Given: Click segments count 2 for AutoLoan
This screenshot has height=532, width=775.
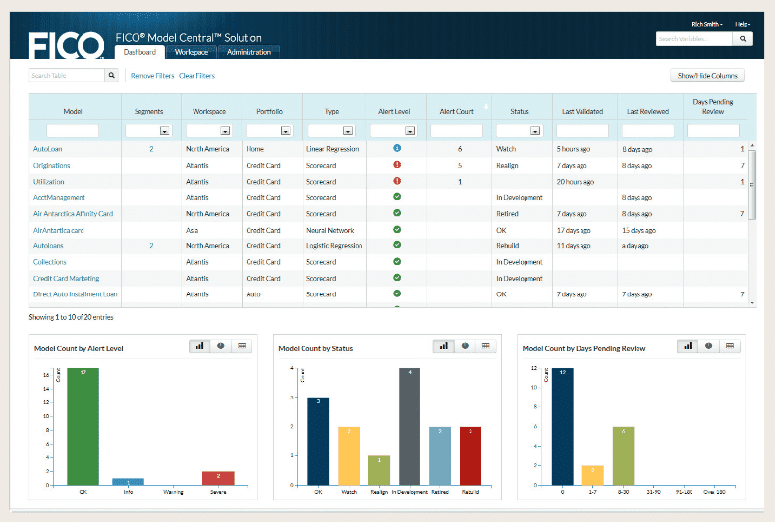Looking at the screenshot, I should click(x=151, y=149).
